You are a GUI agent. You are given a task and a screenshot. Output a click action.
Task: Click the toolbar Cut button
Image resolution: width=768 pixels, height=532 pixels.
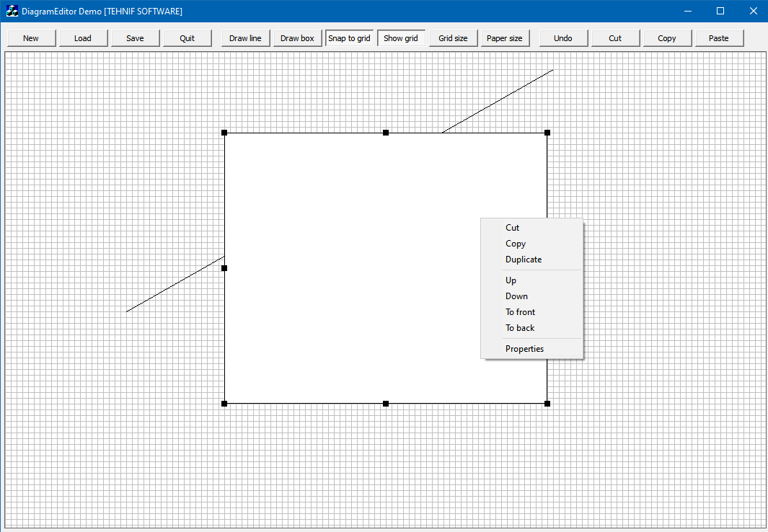pyautogui.click(x=614, y=38)
